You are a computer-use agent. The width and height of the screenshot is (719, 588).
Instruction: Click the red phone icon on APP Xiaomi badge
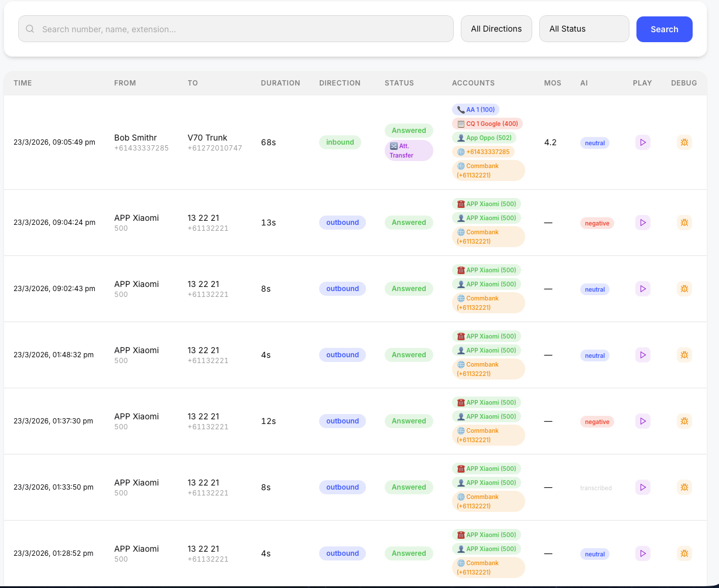(460, 203)
